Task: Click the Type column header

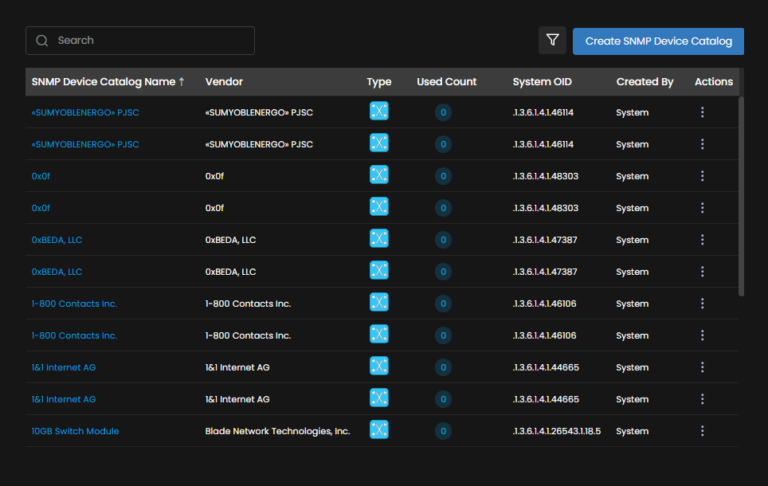Action: tap(379, 82)
